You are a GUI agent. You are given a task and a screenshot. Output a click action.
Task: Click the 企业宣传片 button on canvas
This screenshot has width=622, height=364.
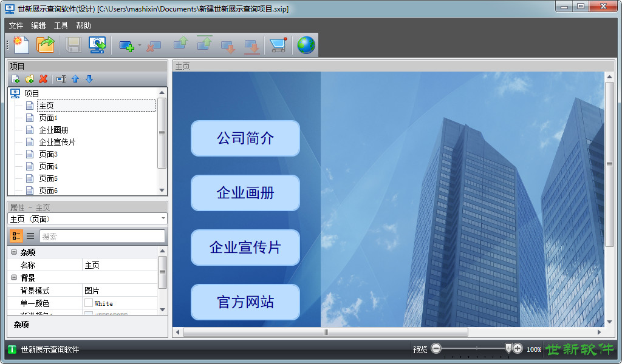click(x=245, y=248)
